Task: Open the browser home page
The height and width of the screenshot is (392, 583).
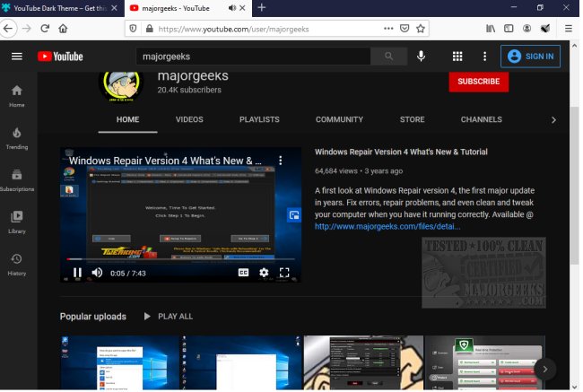Action: tap(63, 29)
